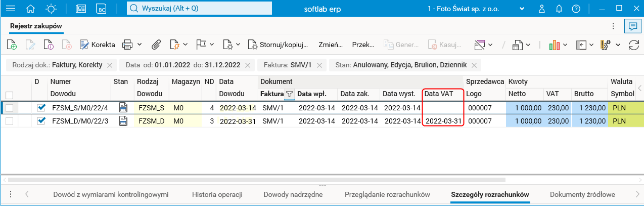644x206 pixels.
Task: Click the new document icon with green plus
Action: click(x=12, y=45)
